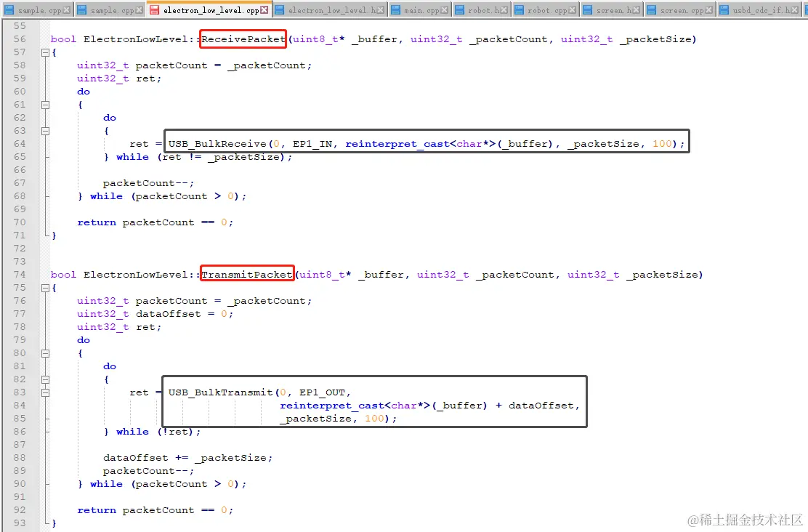Click 'return packetCount == 0;' on line 70
This screenshot has width=808, height=532.
click(155, 222)
